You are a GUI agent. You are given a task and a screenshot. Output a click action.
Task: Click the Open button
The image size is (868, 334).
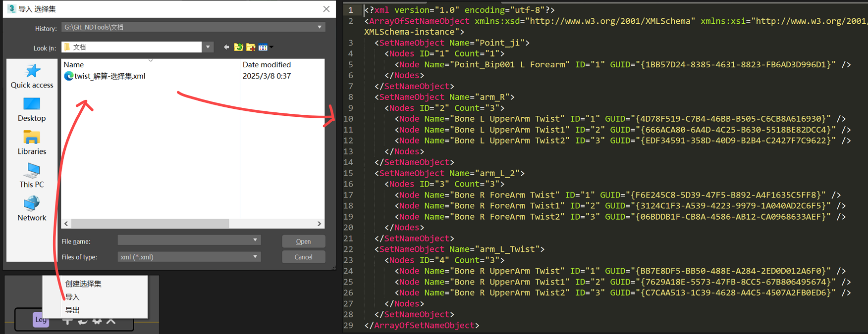(304, 241)
